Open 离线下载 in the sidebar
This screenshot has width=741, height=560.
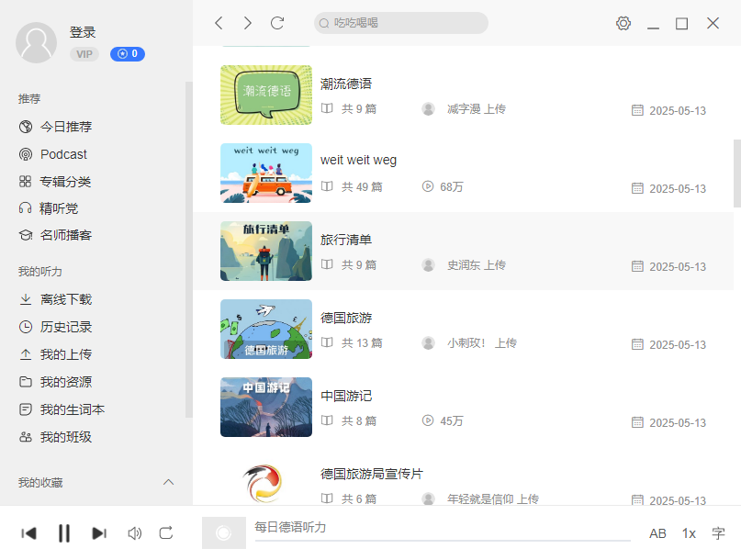[55, 299]
